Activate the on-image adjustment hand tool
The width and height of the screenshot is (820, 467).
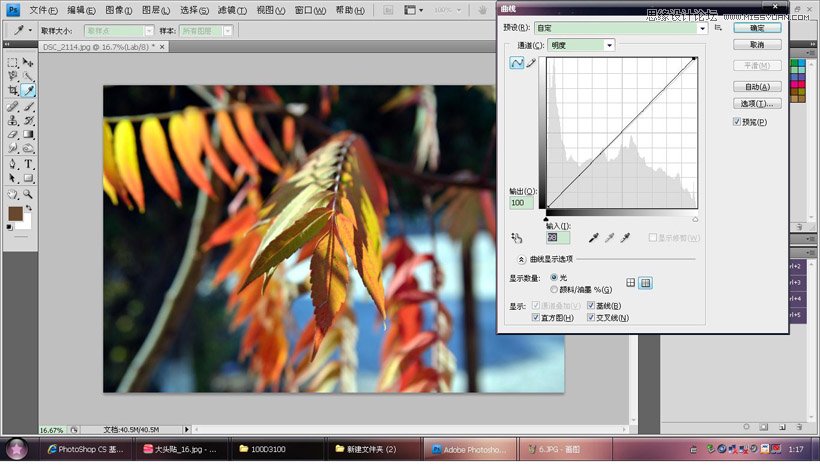pyautogui.click(x=517, y=238)
